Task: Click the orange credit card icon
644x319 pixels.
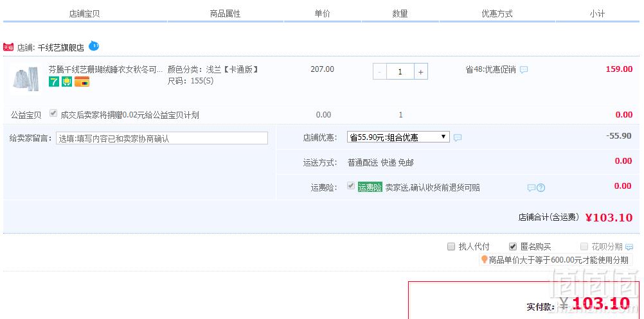Action: (x=82, y=82)
